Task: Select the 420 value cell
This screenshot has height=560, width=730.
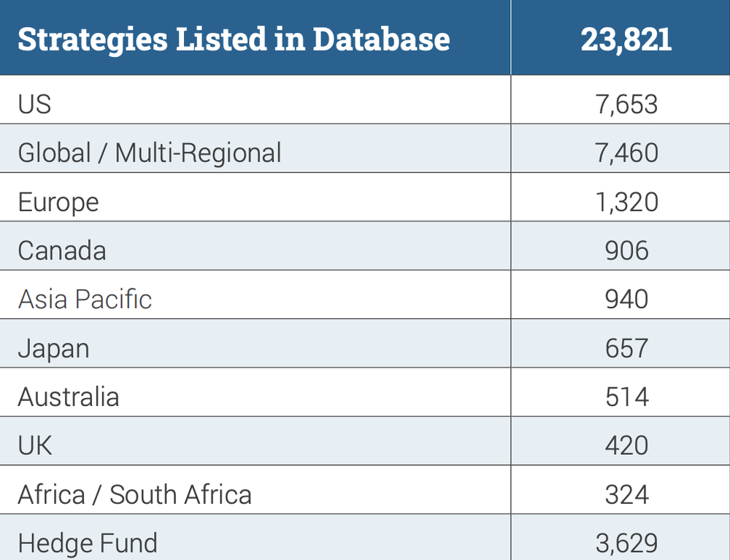Action: point(626,445)
